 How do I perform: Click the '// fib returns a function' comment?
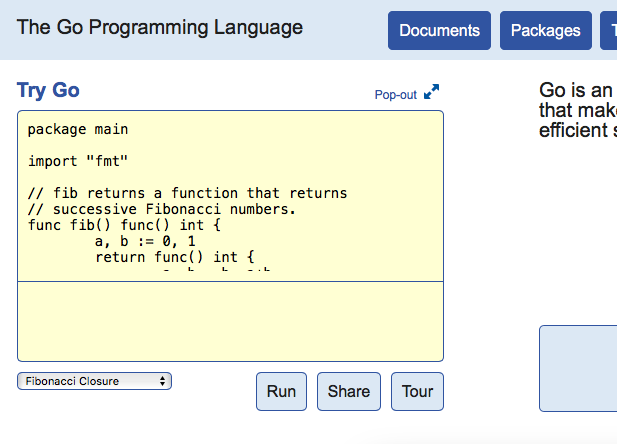[187, 193]
